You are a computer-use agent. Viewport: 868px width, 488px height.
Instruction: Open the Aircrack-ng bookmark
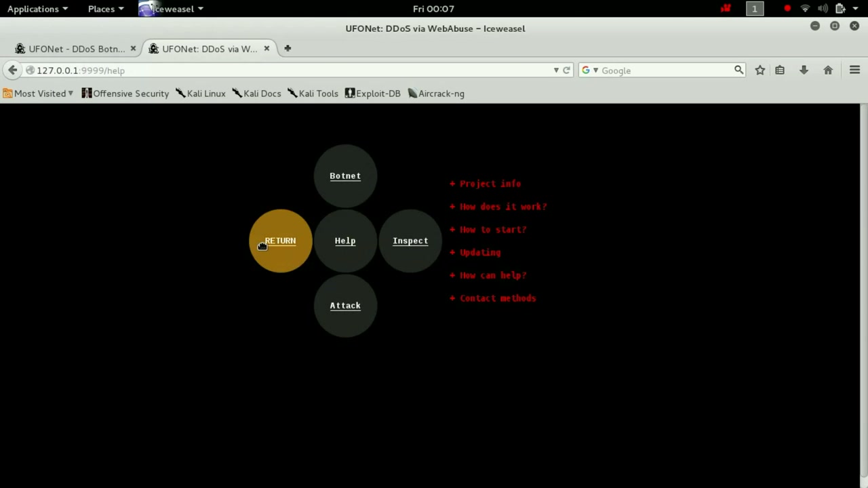pos(436,94)
